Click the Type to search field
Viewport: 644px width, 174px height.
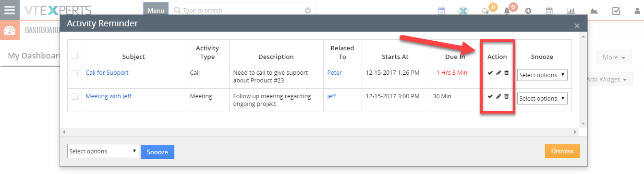point(243,10)
